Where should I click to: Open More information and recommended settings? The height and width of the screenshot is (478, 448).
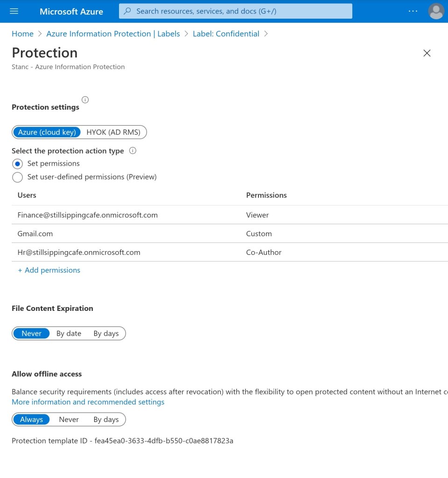[x=88, y=402]
